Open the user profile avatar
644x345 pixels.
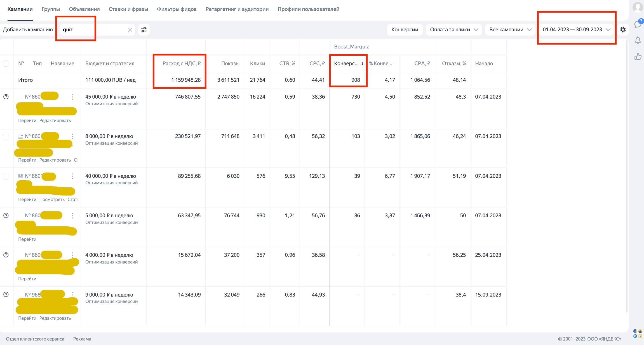pos(638,7)
